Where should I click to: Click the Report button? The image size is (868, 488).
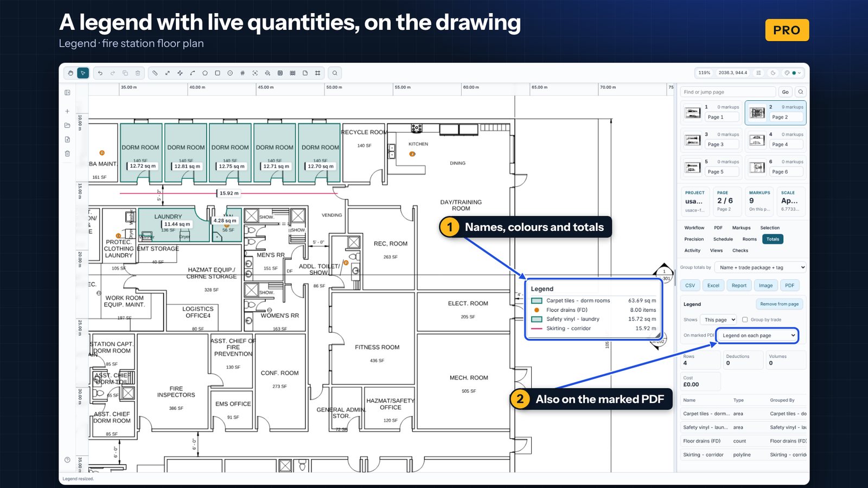click(x=739, y=285)
